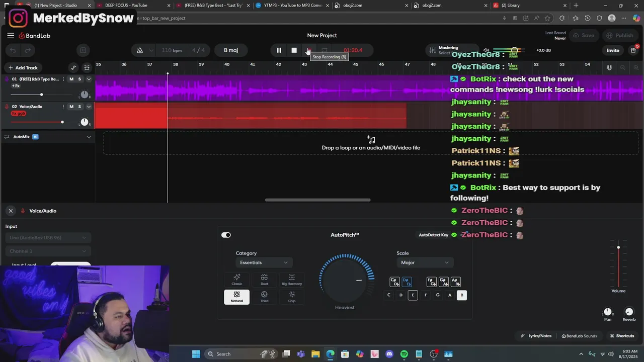Change the 4 / 4 time signature

click(199, 50)
